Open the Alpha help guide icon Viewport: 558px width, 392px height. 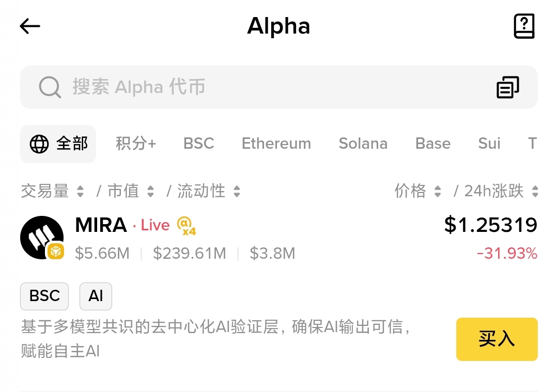pyautogui.click(x=524, y=26)
